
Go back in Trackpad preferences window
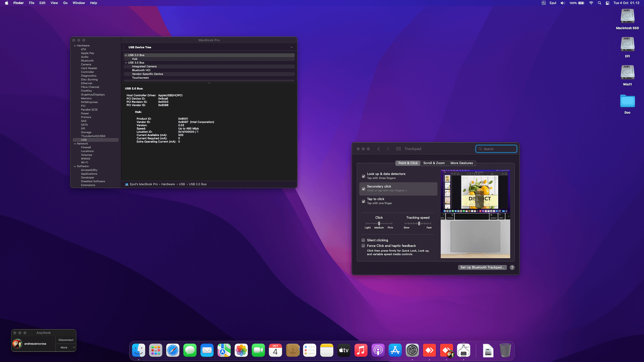379,149
